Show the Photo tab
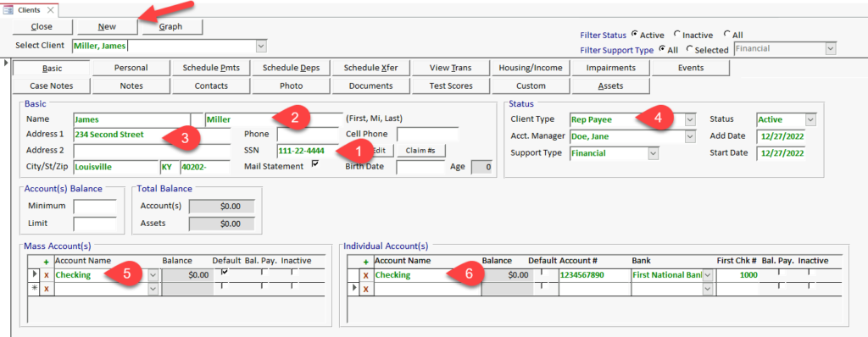The image size is (868, 337). 292,86
